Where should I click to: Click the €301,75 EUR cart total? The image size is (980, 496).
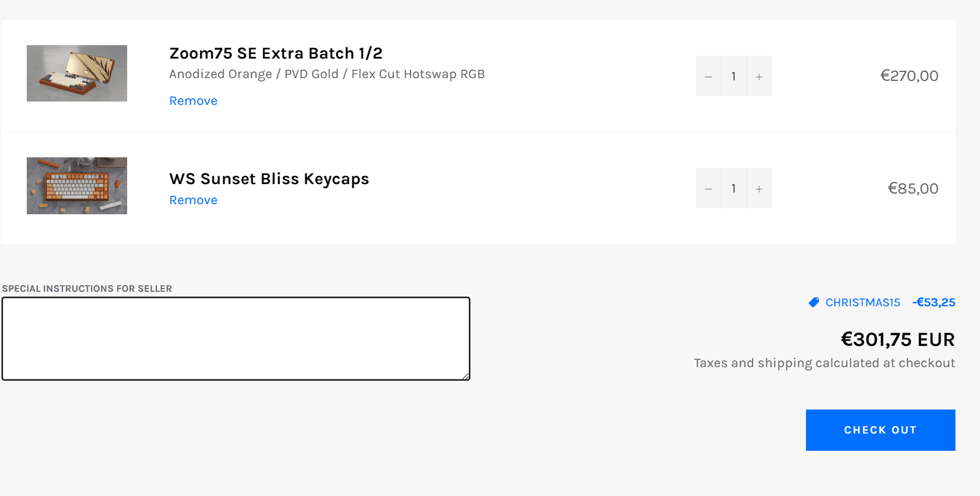(897, 339)
